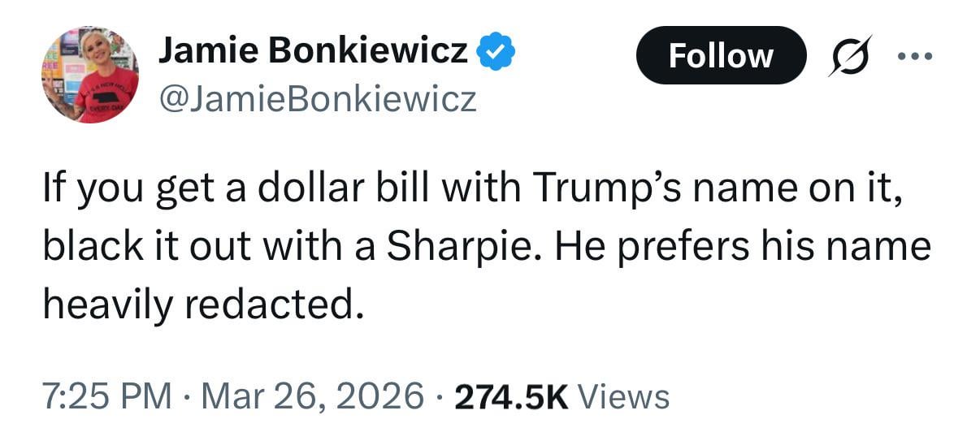The width and height of the screenshot is (980, 445).
Task: Follow Jamie Bonkiewicz
Action: click(721, 56)
